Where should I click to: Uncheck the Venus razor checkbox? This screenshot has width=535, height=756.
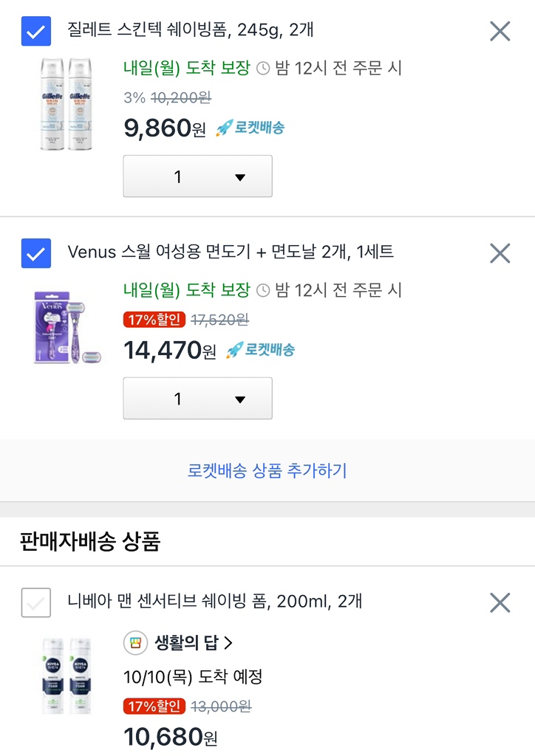tap(36, 253)
